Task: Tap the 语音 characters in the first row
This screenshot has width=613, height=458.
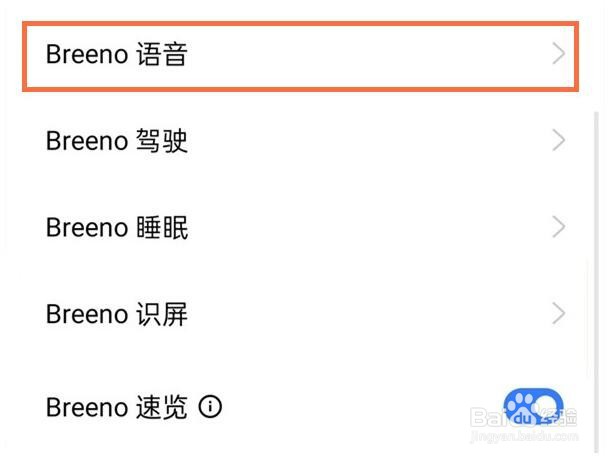Action: pyautogui.click(x=162, y=54)
